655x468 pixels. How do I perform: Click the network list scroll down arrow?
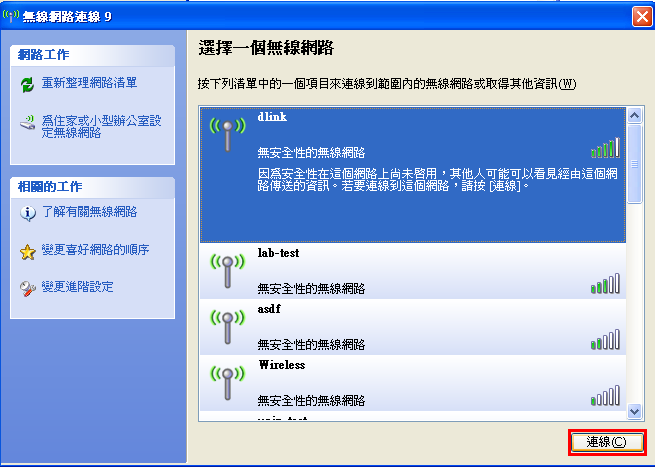point(635,411)
